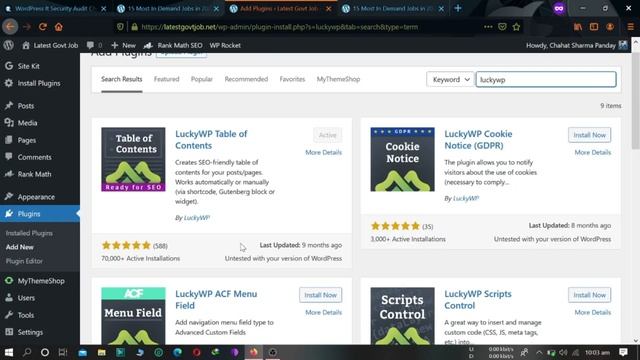Screen dimensions: 640x360
Task: Open the New content menu in admin bar
Action: [x=123, y=45]
